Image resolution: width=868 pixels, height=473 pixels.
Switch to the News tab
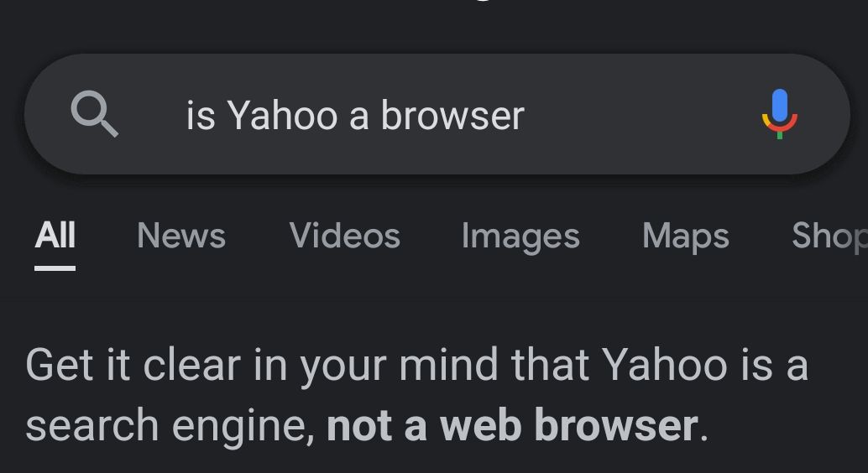tap(181, 235)
